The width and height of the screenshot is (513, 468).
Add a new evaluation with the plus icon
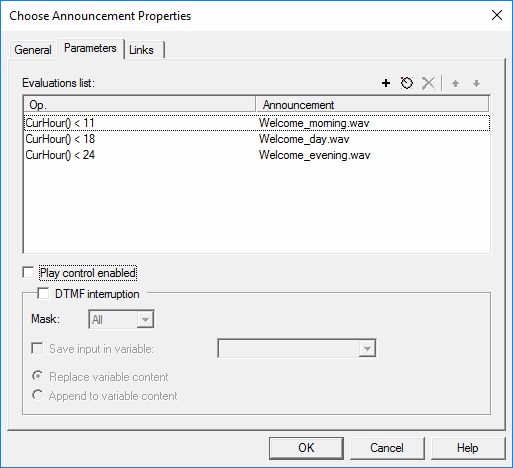[x=386, y=83]
